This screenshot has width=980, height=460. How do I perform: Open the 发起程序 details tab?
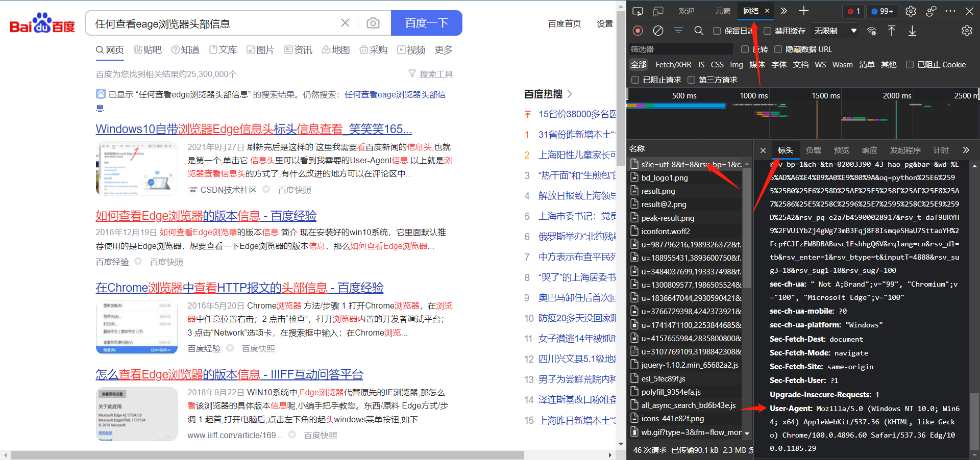coord(905,150)
